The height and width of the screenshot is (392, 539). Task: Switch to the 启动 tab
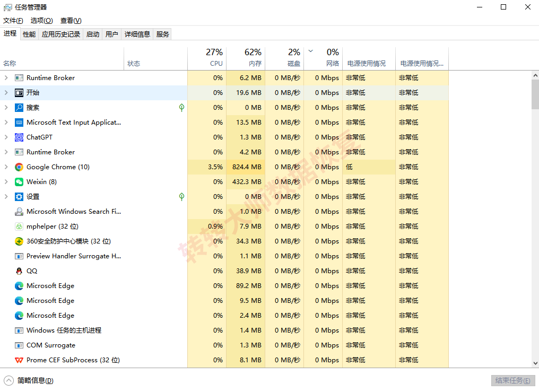pyautogui.click(x=93, y=34)
